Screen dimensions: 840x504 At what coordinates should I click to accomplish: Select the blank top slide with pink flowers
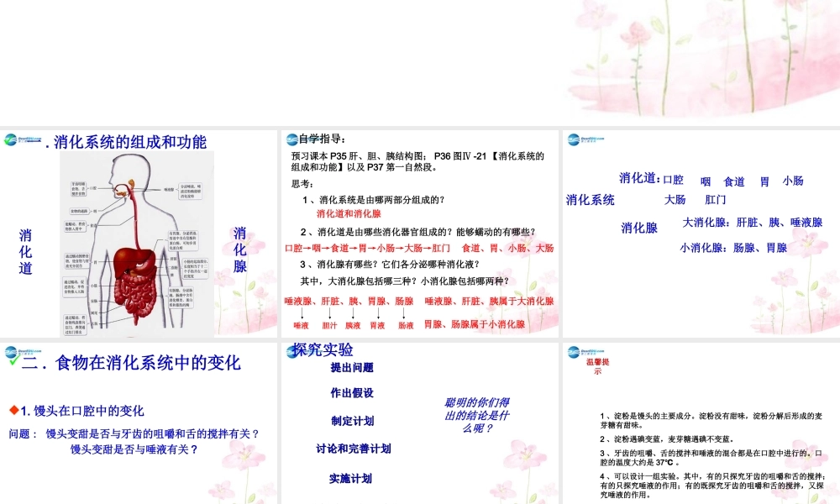420,61
